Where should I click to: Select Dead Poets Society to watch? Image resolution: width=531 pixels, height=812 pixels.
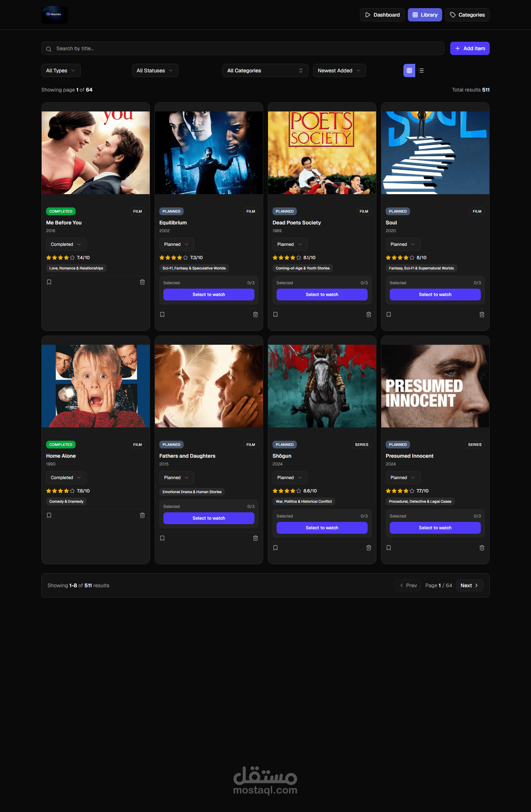pyautogui.click(x=322, y=295)
